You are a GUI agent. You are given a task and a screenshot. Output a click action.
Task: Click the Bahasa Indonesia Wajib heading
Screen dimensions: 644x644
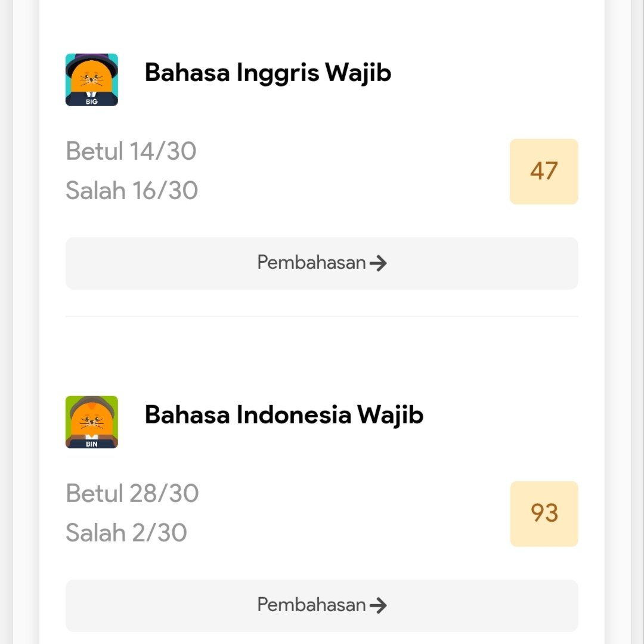[284, 415]
